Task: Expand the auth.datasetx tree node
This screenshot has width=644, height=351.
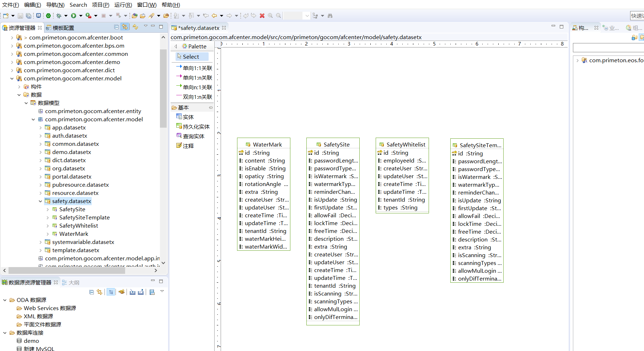Action: point(41,136)
